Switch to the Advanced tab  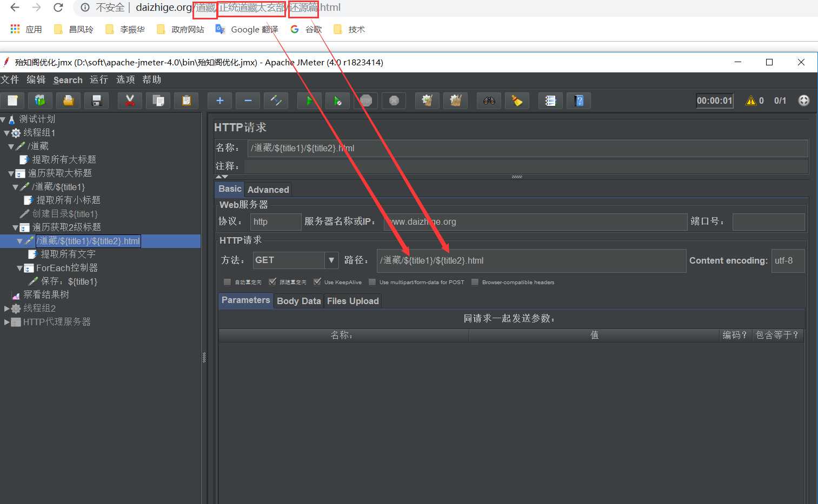coord(268,190)
